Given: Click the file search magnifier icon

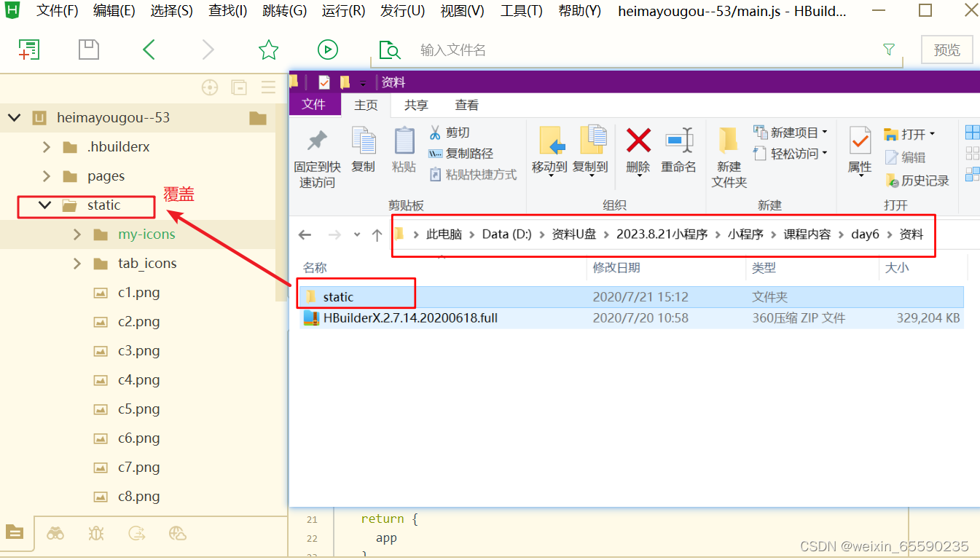Looking at the screenshot, I should (390, 50).
